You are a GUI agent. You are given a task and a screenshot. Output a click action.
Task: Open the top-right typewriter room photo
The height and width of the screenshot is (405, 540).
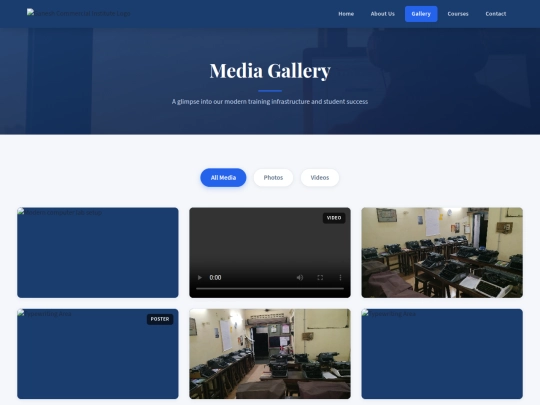point(442,252)
